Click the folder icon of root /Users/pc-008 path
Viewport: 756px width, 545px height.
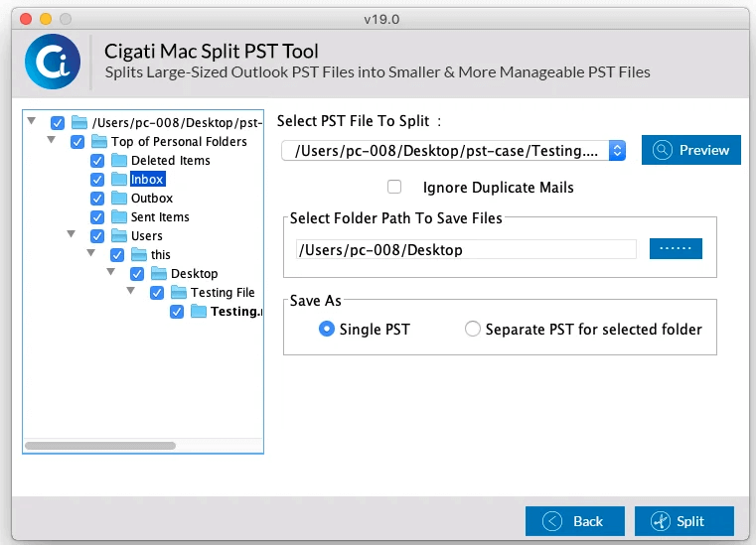click(79, 122)
